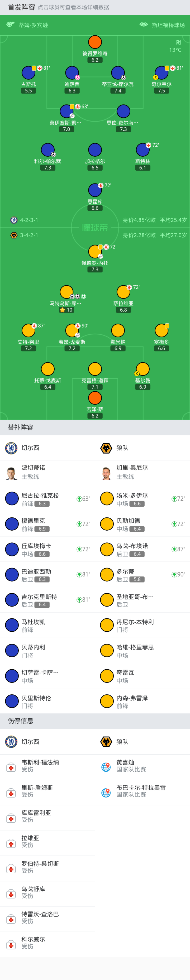Viewport: 190px width, 980px height.
Task: Open goalkeeper 彼得罗维奇 player marker
Action: 95,42
